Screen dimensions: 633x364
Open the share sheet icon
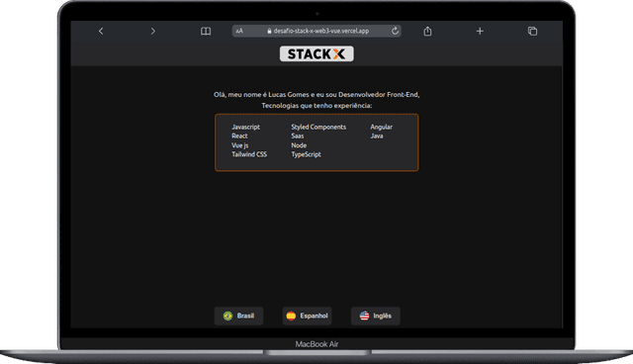[427, 31]
